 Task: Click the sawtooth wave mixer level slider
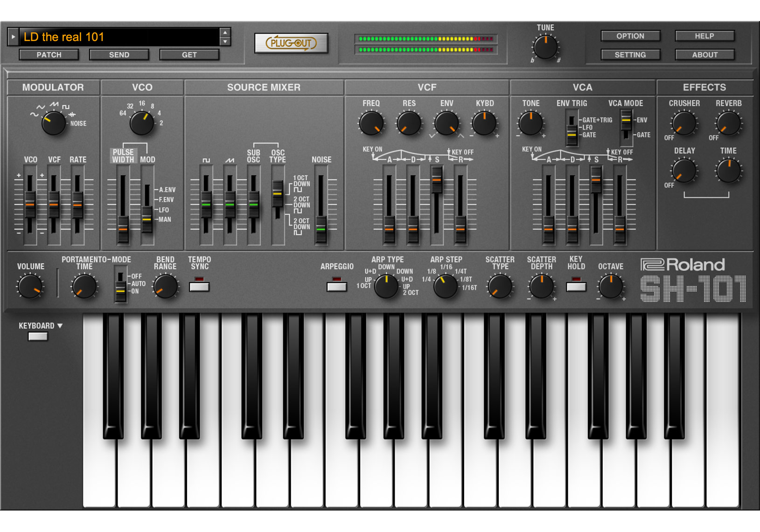(x=230, y=205)
